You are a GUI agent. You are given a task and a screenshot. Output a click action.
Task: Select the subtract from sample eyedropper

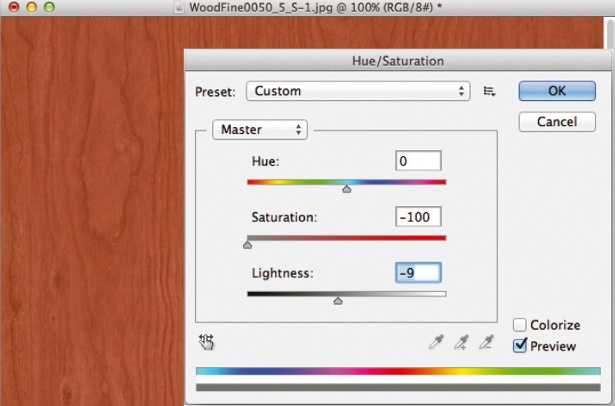(487, 342)
